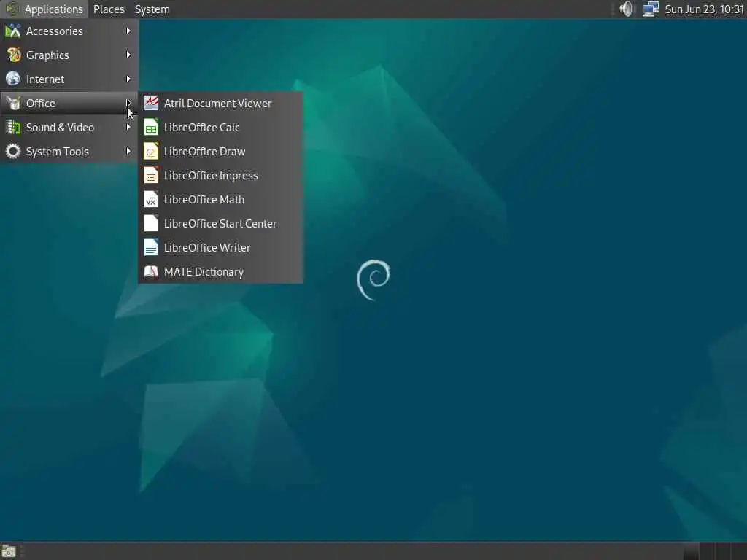
Task: Open the Places menu
Action: coord(109,9)
